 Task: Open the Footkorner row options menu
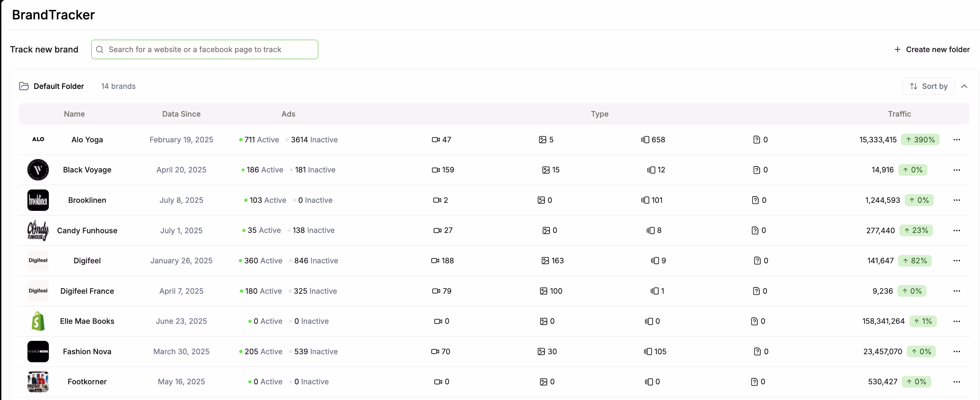(957, 381)
